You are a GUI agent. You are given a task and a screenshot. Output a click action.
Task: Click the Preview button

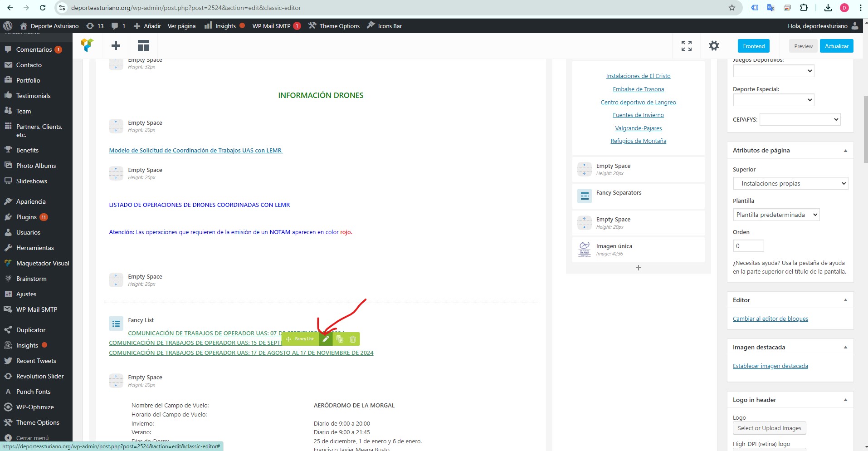(x=803, y=46)
